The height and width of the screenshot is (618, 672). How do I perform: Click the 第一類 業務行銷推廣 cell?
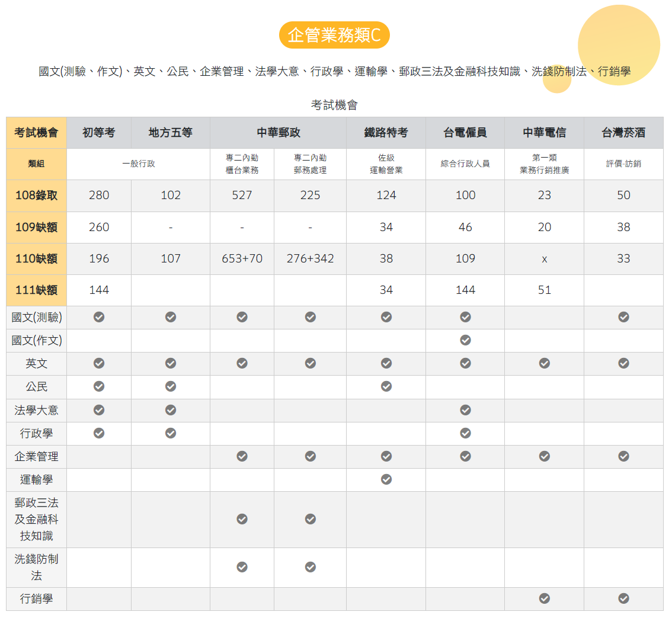(x=544, y=164)
